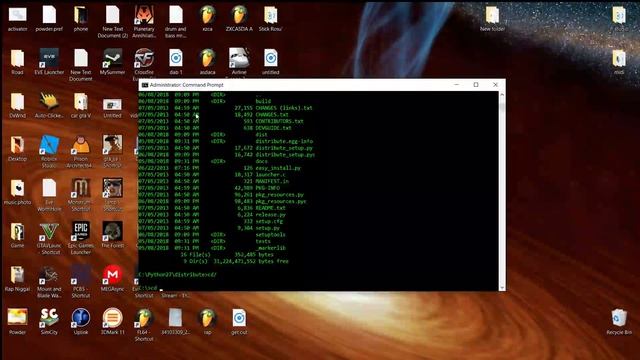The height and width of the screenshot is (360, 640).
Task: Launch Roblox Studio shortcut
Action: click(x=49, y=152)
